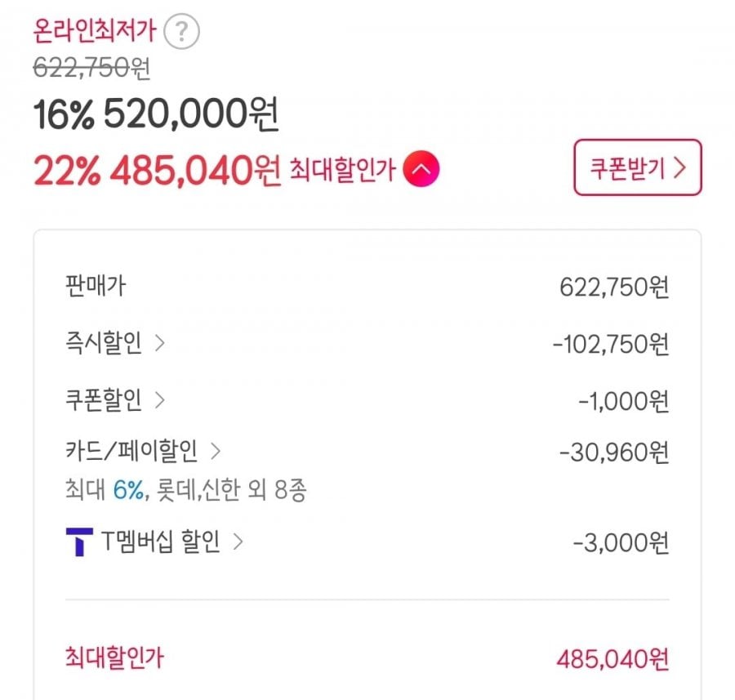Click the 온라인최저가 label

(x=96, y=33)
